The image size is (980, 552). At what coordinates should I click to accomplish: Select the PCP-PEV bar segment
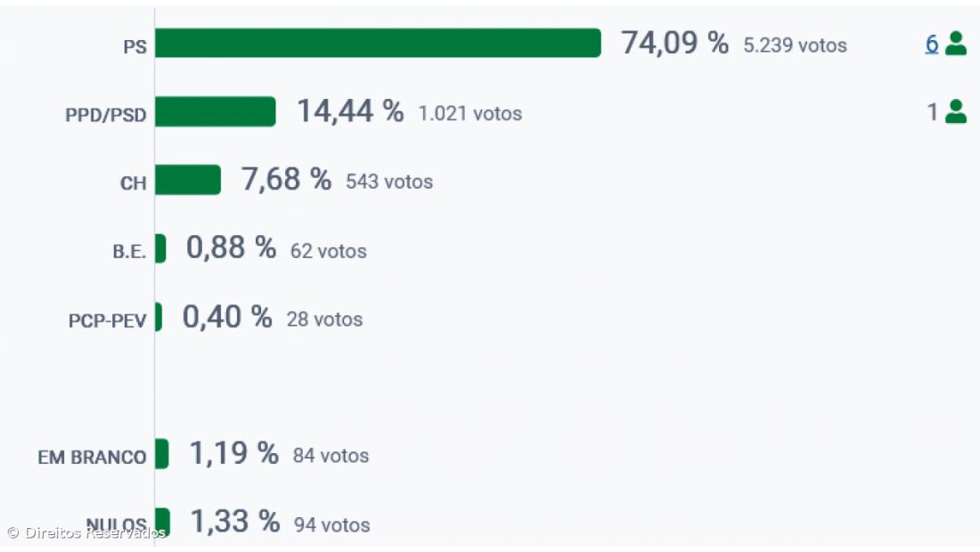tap(159, 317)
